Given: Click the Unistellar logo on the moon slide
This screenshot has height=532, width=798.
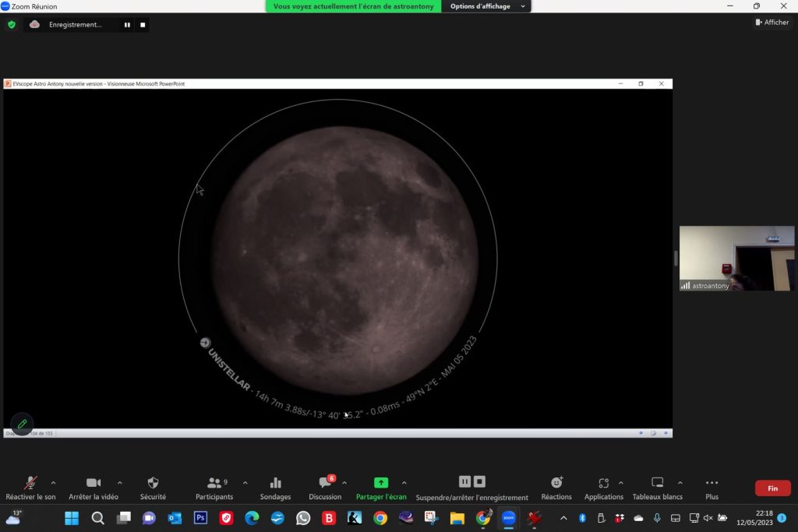Looking at the screenshot, I should pos(205,343).
